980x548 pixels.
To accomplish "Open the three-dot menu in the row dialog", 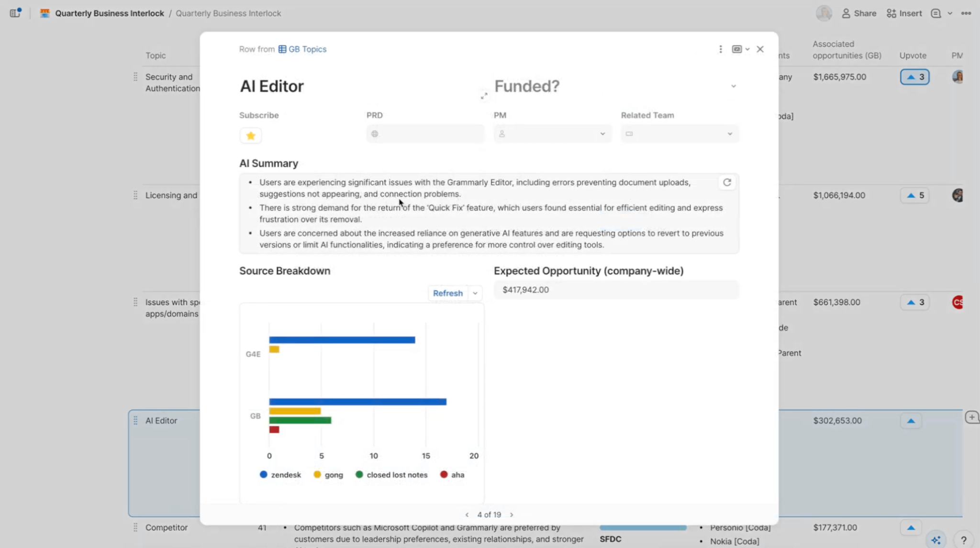I will [720, 49].
